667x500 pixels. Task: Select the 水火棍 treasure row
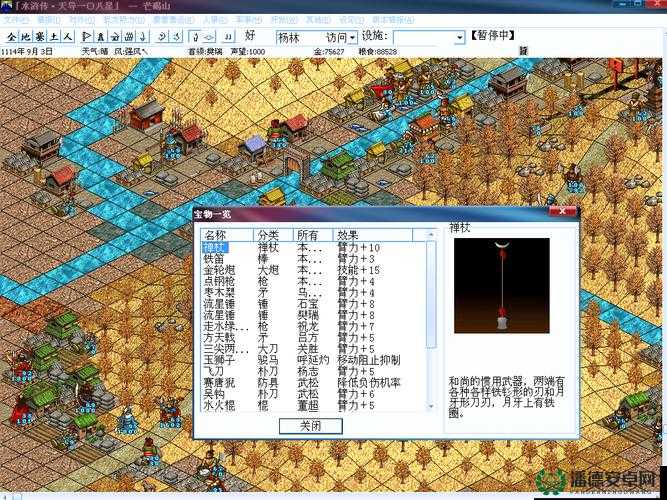click(x=313, y=406)
